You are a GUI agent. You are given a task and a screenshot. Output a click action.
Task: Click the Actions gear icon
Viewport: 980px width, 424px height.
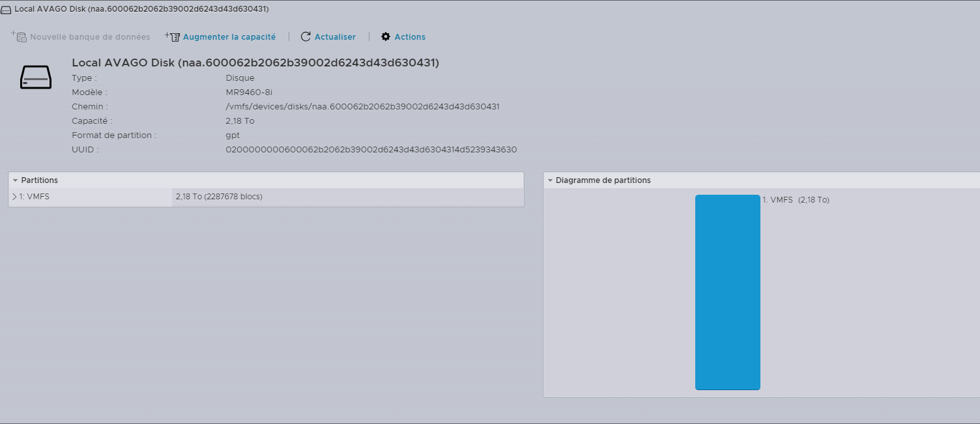(x=386, y=37)
